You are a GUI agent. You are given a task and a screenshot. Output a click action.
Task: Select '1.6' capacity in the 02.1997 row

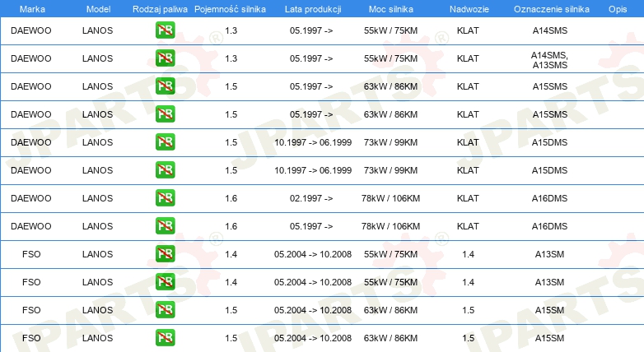coord(231,198)
